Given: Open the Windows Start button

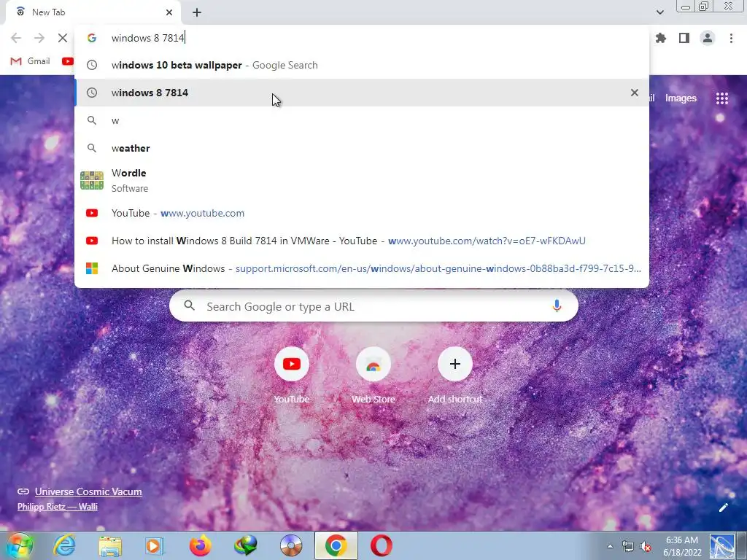Looking at the screenshot, I should [x=19, y=545].
